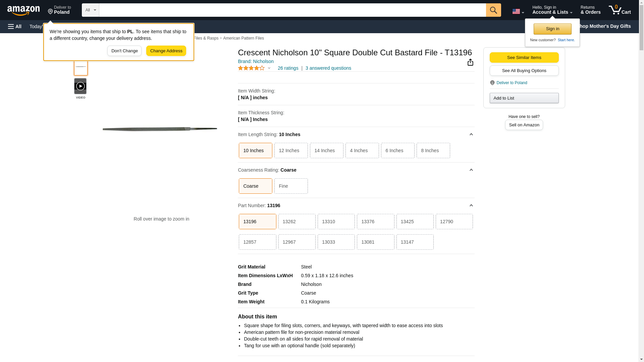The image size is (644, 362).
Task: Open the Account & Lists menu
Action: pos(552,10)
